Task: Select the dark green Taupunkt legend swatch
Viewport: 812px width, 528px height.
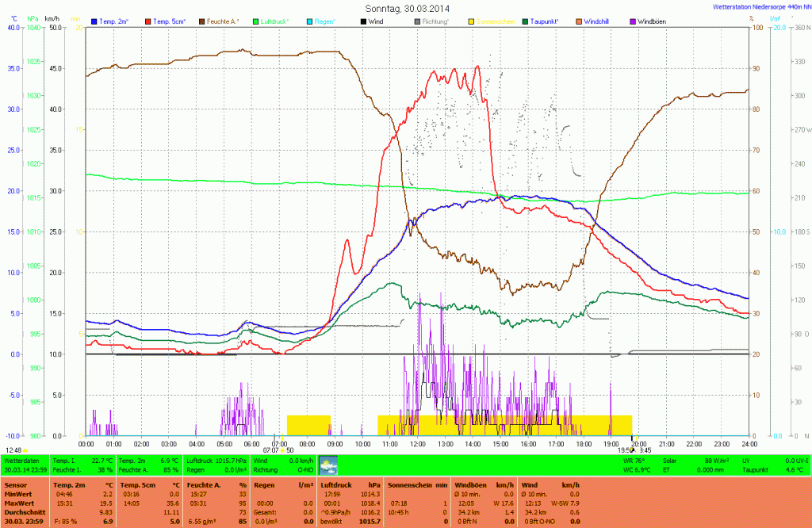Action: coord(525,21)
